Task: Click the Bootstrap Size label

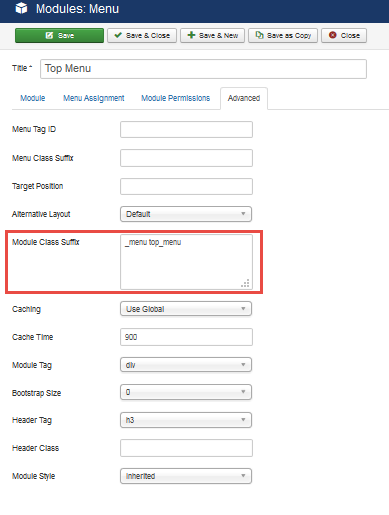Action: (x=36, y=393)
